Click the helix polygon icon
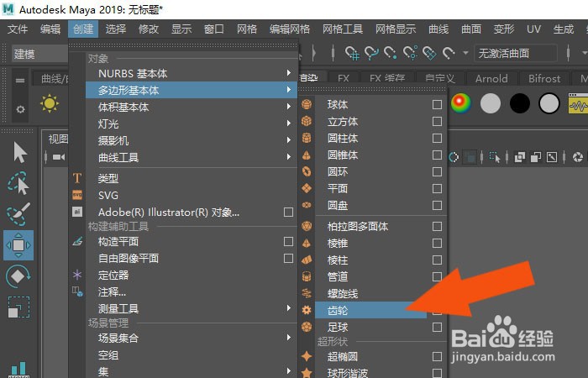Viewport: 588px width, 378px height. coord(307,293)
